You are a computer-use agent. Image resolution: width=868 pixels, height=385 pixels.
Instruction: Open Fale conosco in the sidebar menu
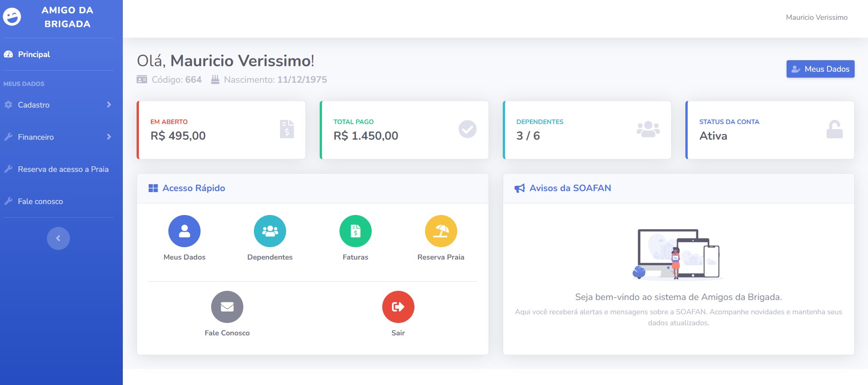pyautogui.click(x=40, y=201)
